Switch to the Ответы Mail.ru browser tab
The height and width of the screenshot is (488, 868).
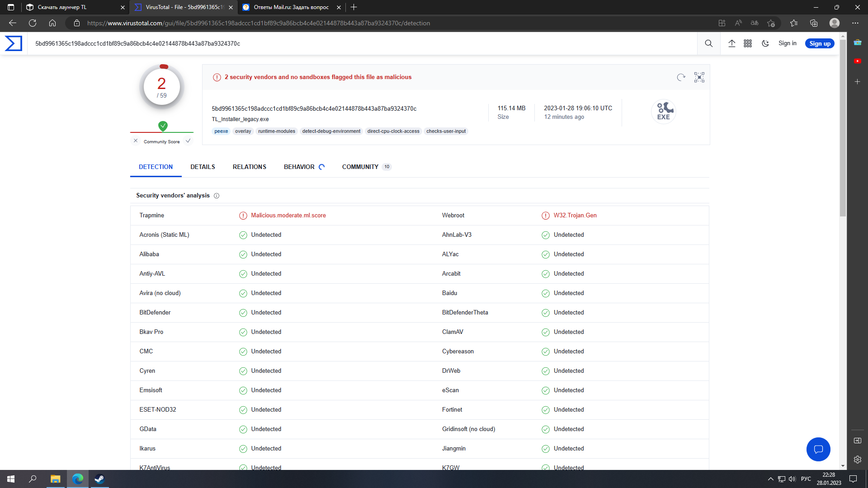(291, 7)
